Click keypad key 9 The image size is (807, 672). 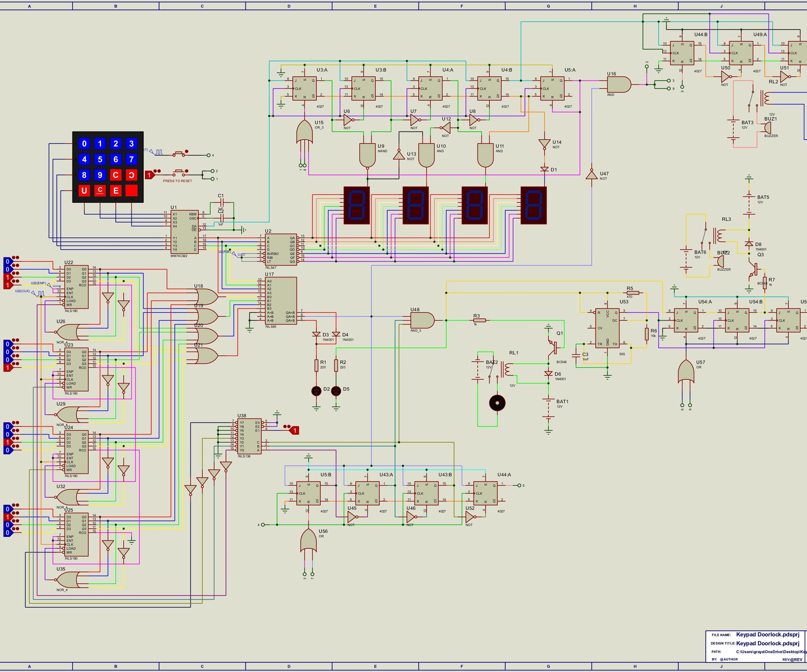(100, 175)
